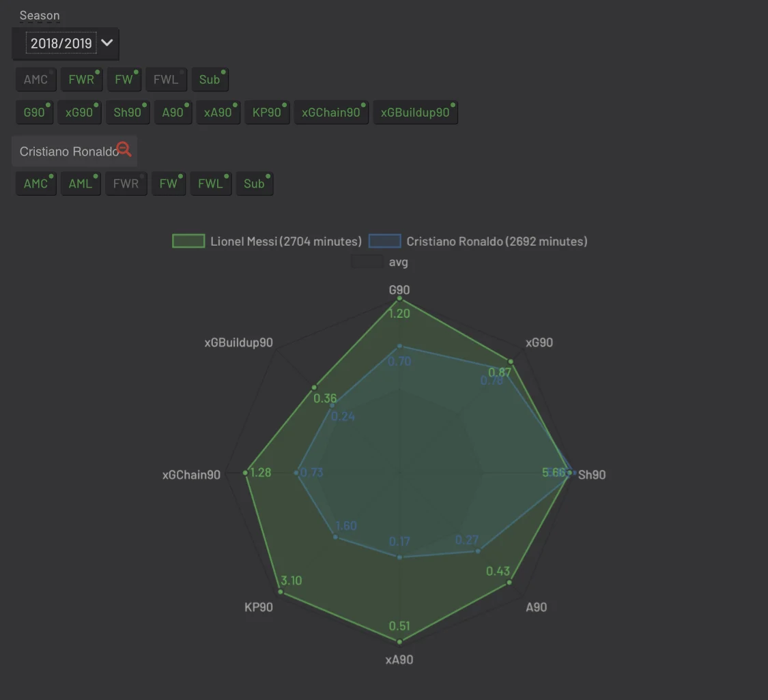This screenshot has width=768, height=700.
Task: Toggle Messi's FW position filter
Action: (x=124, y=79)
